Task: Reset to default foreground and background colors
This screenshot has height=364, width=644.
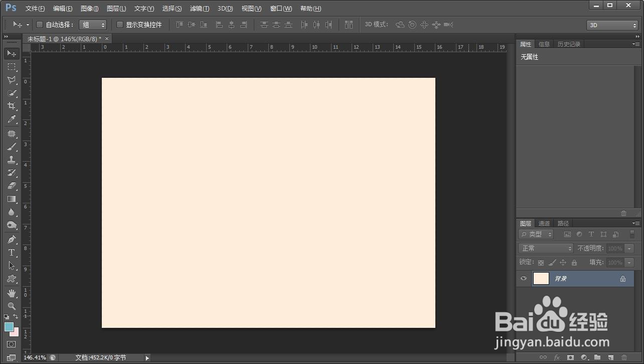Action: (7, 317)
